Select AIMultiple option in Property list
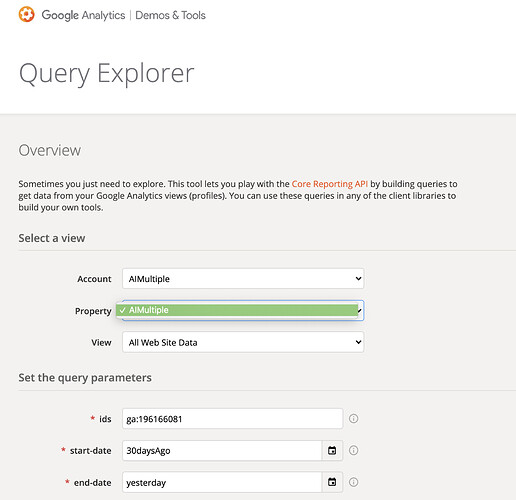Image resolution: width=516 pixels, height=500 pixels. pos(237,310)
